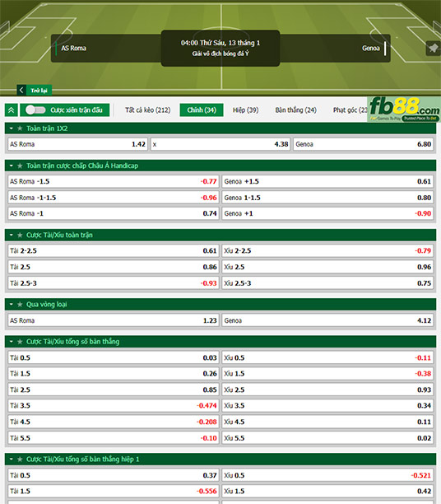The width and height of the screenshot is (441, 504).
Task: Click the double-chevron collapse all icon
Action: (x=12, y=110)
